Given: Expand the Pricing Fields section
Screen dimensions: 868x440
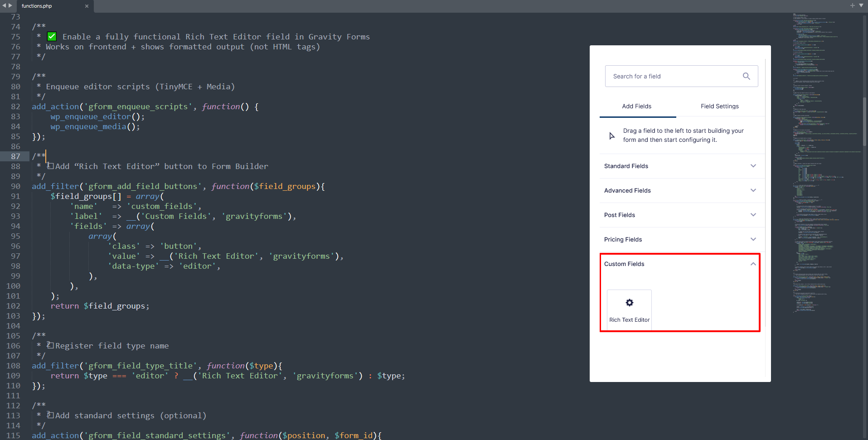Looking at the screenshot, I should click(x=753, y=239).
